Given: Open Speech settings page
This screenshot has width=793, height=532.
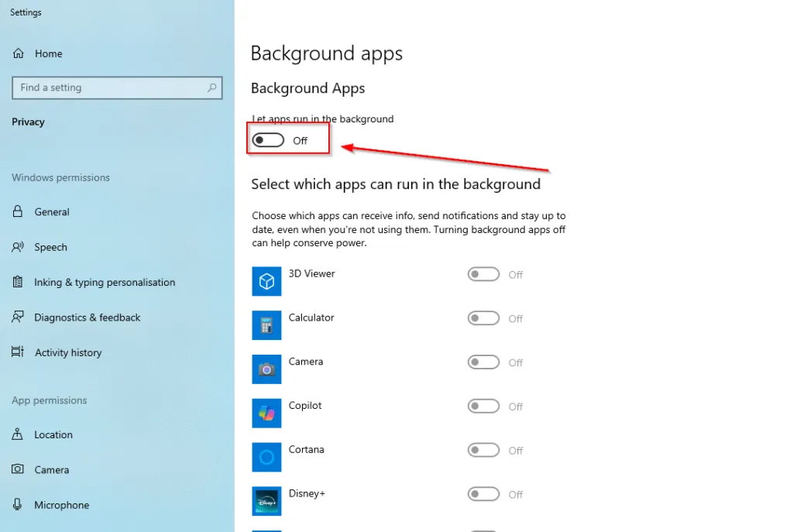Looking at the screenshot, I should click(x=50, y=248).
